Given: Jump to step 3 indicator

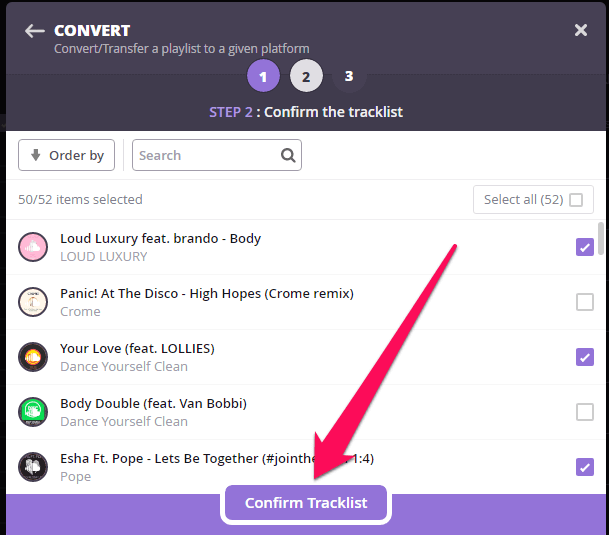Looking at the screenshot, I should click(x=349, y=76).
